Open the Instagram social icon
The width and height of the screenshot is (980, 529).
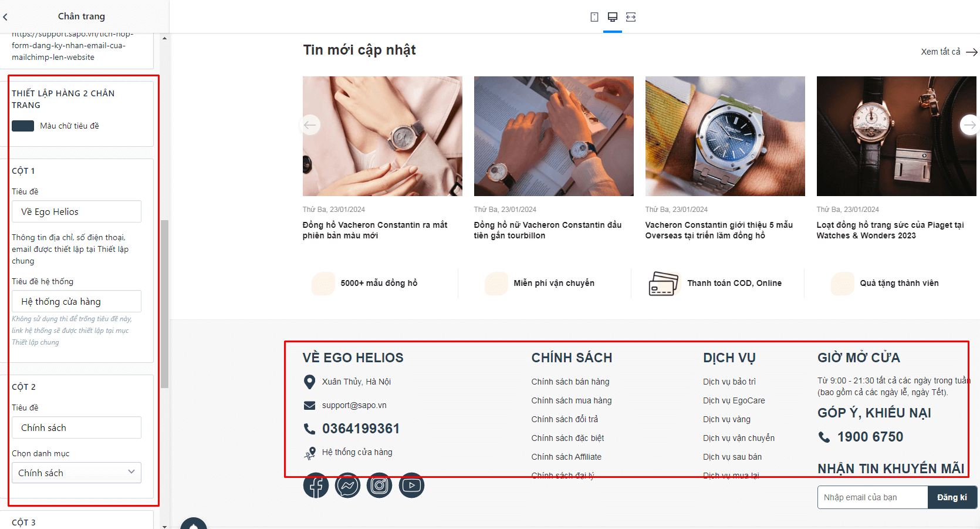pyautogui.click(x=380, y=486)
